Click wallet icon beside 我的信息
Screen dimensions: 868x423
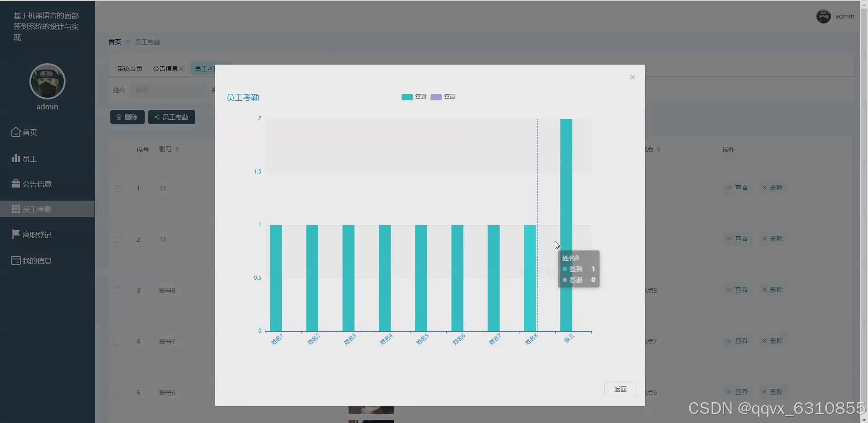tap(16, 260)
